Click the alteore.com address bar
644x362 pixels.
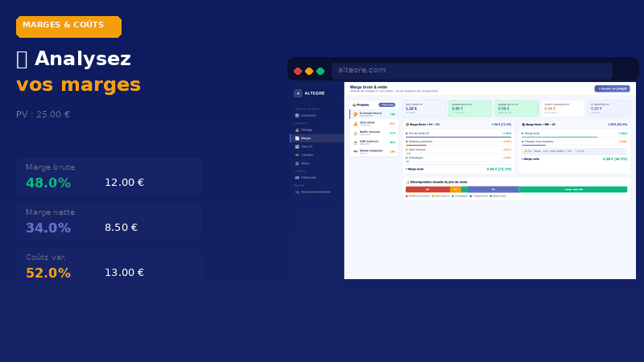[472, 71]
